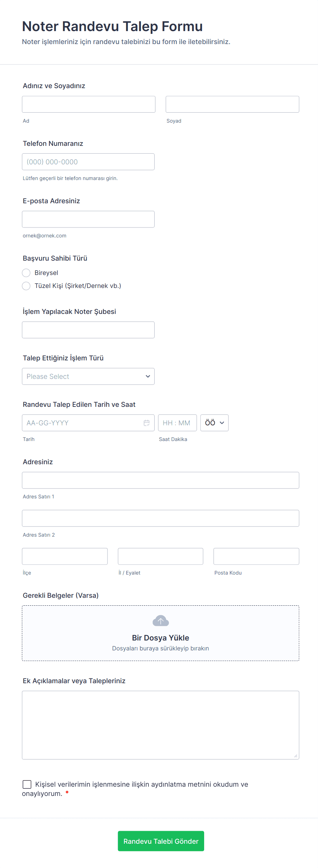Click the textarea resize handle
The height and width of the screenshot is (868, 318).
(x=295, y=756)
